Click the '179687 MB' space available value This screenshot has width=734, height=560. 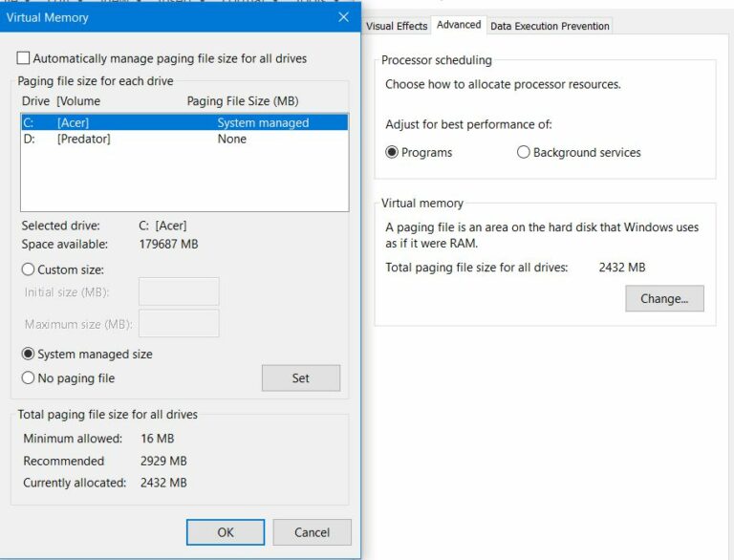[x=168, y=244]
